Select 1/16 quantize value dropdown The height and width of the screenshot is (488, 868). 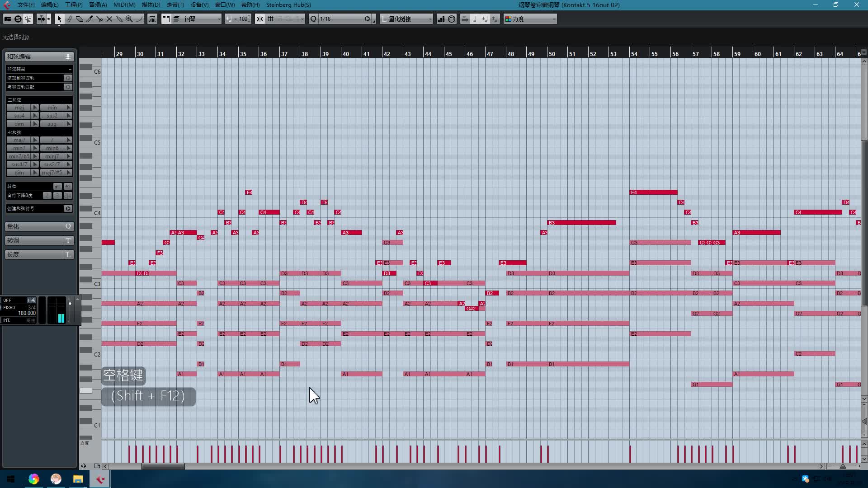343,19
